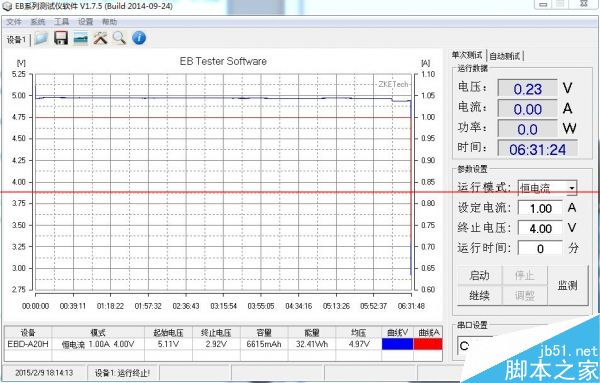Click the 00:00:00 time axis label
This screenshot has height=383, width=600.
coord(36,306)
